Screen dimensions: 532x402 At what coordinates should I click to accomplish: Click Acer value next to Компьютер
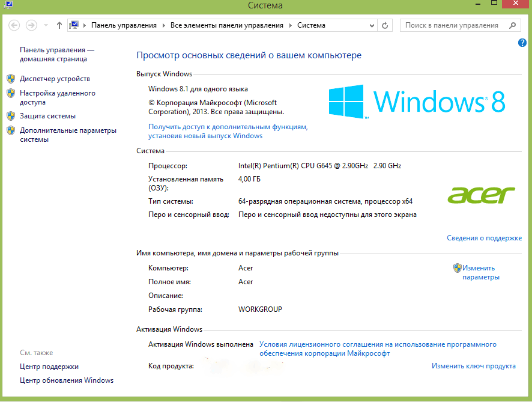(246, 268)
